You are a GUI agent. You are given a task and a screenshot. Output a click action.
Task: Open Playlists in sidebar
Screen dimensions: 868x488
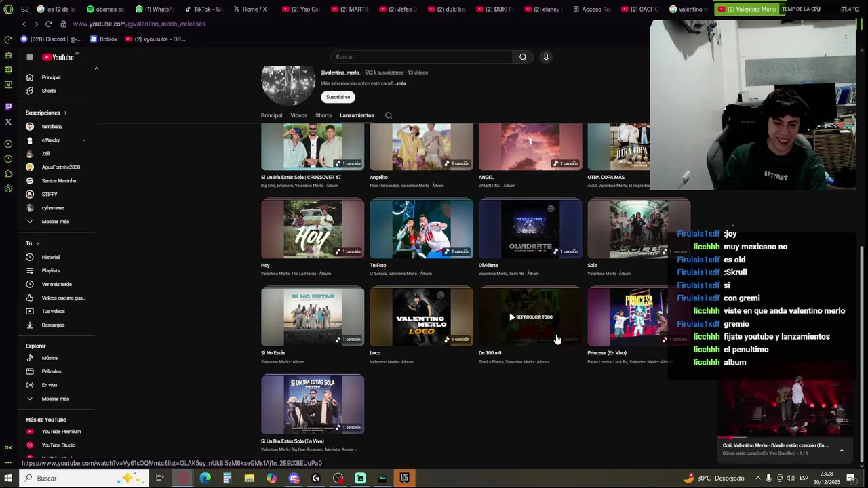click(x=51, y=270)
